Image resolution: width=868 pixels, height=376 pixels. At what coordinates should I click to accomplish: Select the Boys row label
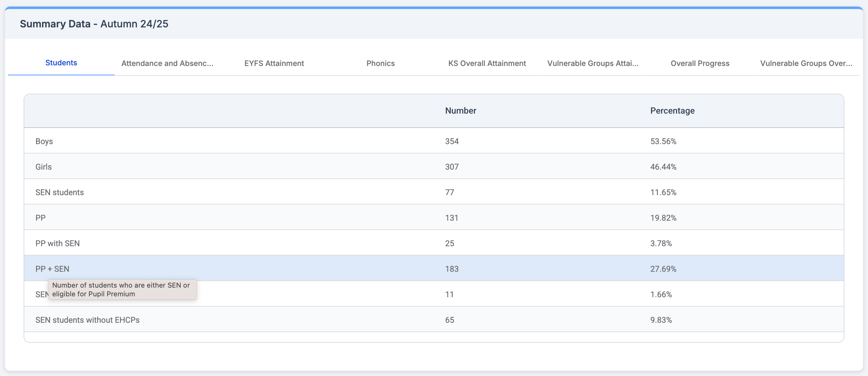[44, 141]
